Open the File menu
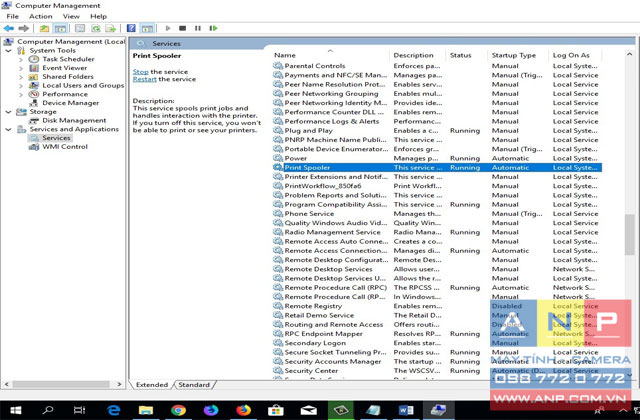This screenshot has height=420, width=640. (x=12, y=16)
